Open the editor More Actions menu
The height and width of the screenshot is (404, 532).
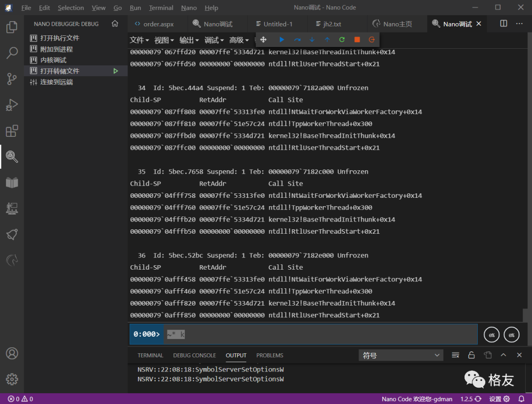(520, 24)
